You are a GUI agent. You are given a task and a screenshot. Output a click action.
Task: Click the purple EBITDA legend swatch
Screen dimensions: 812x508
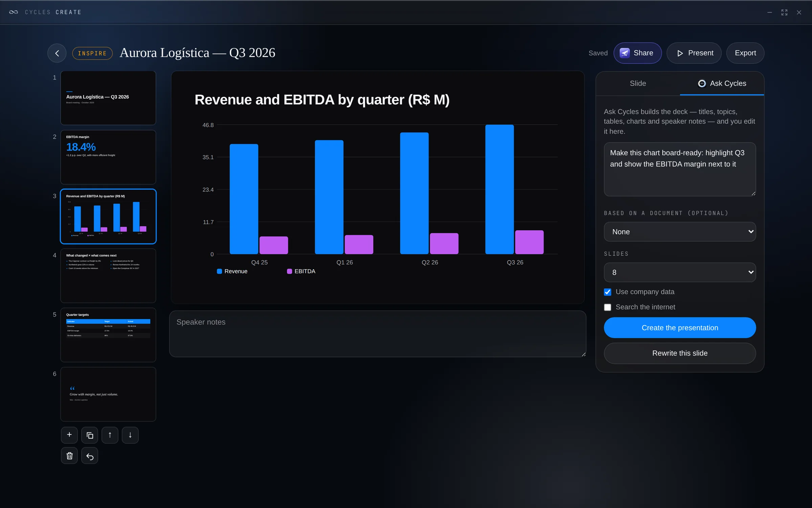pyautogui.click(x=289, y=271)
